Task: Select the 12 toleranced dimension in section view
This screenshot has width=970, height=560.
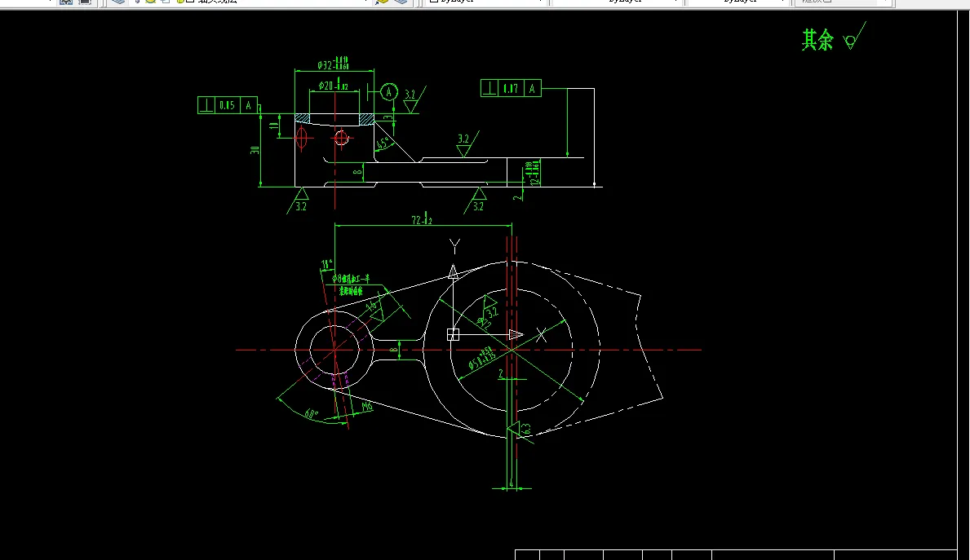Action: [x=534, y=173]
